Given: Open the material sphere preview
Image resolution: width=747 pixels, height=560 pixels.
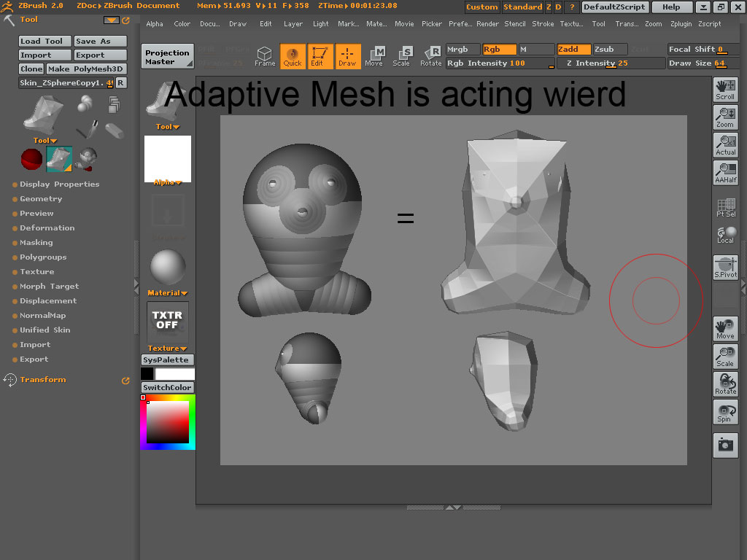Looking at the screenshot, I should click(168, 268).
